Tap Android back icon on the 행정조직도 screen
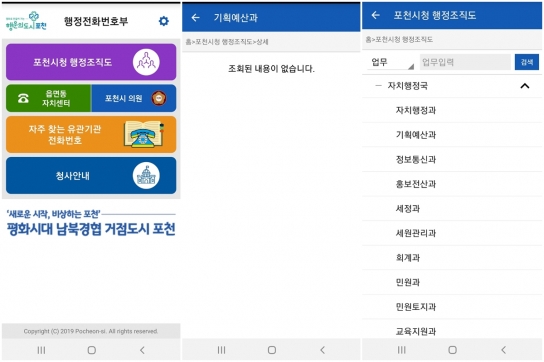The image size is (544, 362). tap(503, 350)
